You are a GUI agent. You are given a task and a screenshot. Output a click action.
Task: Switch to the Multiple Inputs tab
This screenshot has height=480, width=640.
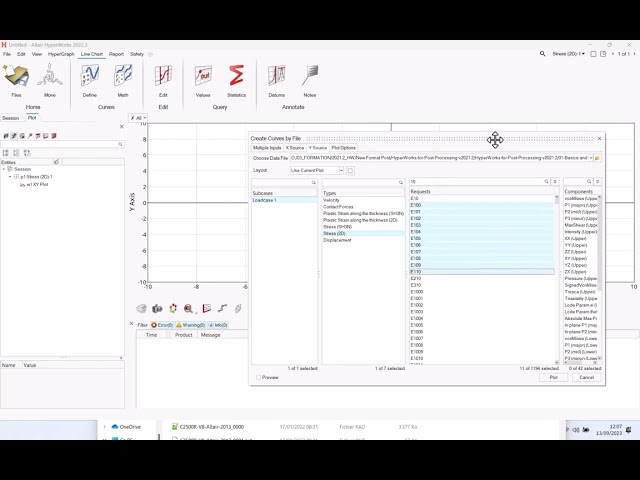tap(267, 148)
